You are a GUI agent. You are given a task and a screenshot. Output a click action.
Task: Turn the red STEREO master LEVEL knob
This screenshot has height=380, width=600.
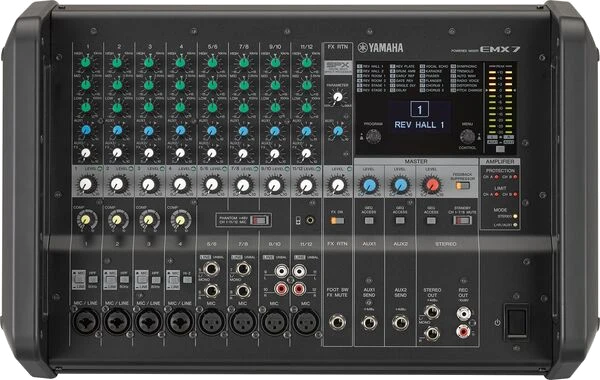click(x=432, y=185)
